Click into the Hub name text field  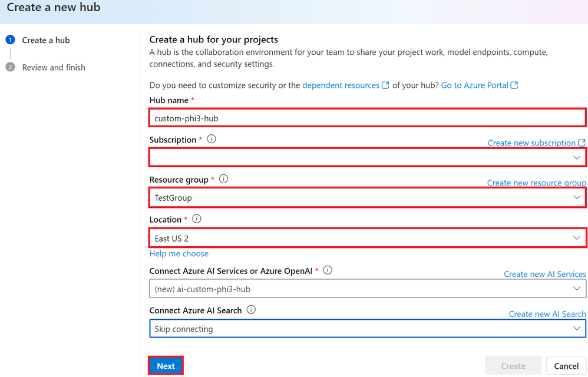(x=367, y=118)
